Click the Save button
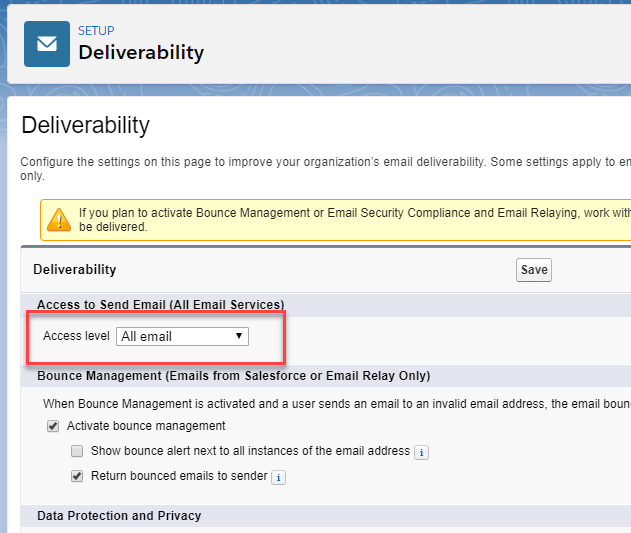 click(534, 270)
